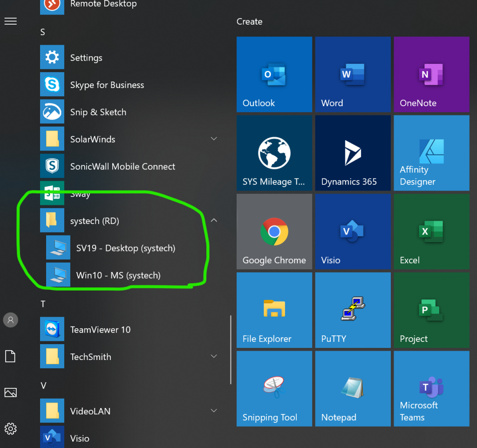Click the 'Remote Desktop' label
477x448 pixels.
tap(103, 4)
